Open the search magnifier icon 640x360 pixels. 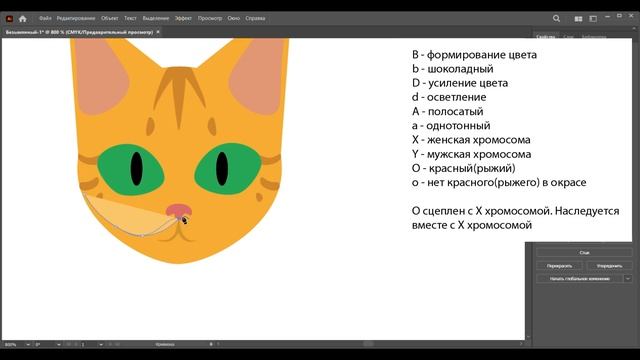tap(556, 19)
